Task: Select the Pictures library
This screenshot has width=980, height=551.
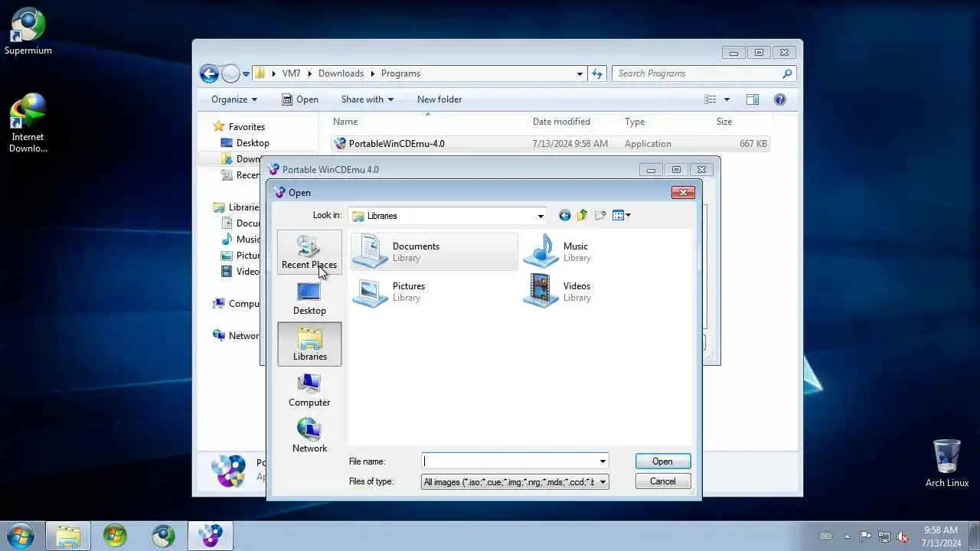Action: point(390,292)
